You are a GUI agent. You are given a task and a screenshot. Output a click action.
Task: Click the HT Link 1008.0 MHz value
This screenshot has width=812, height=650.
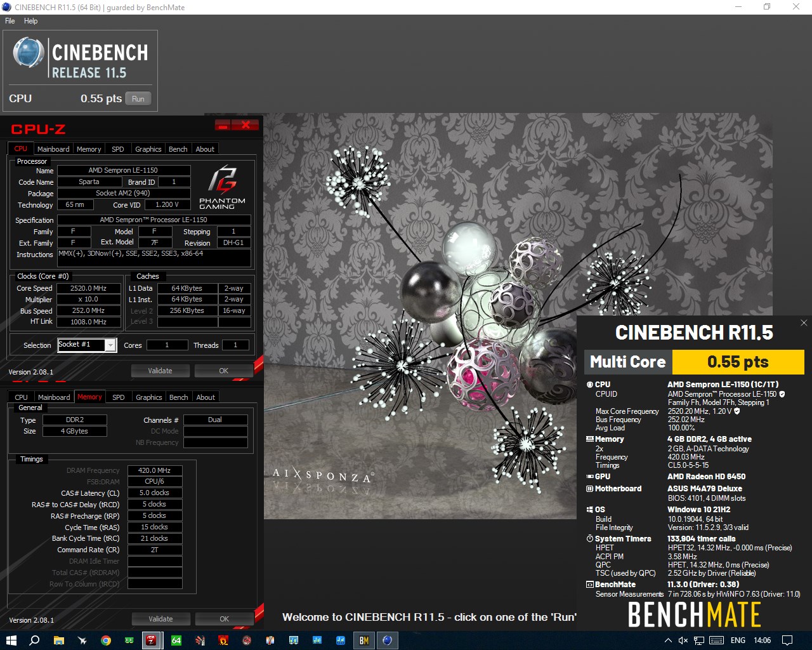[x=89, y=322]
